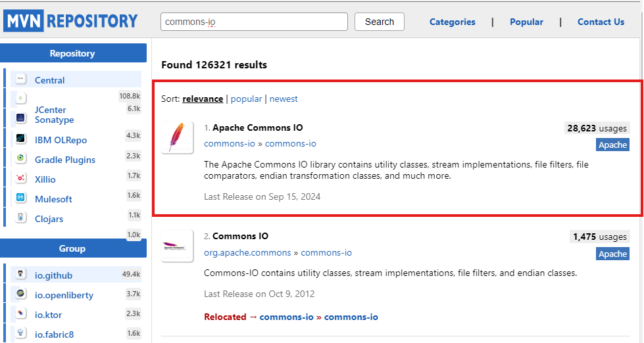Click the Mulesoft repository icon

pyautogui.click(x=21, y=197)
